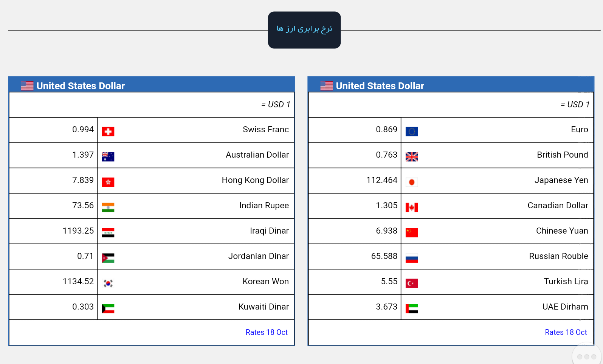
Task: Click the South Korean flag icon
Action: [x=108, y=283]
